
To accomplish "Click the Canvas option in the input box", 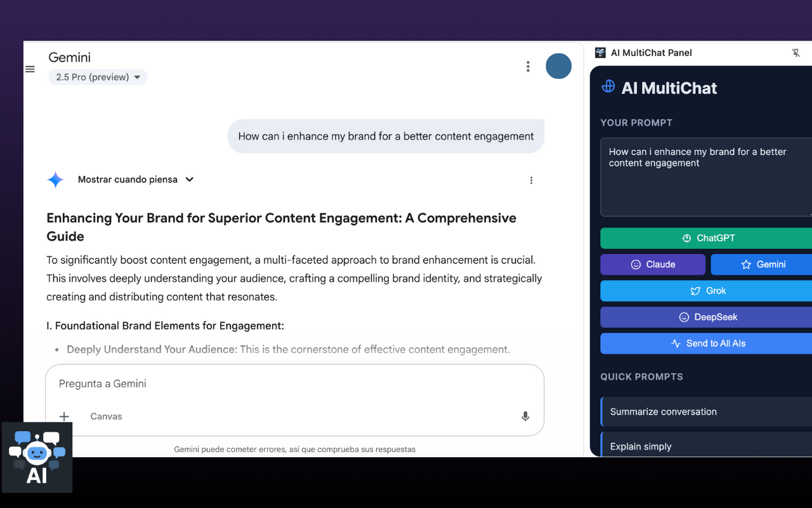I will point(106,417).
